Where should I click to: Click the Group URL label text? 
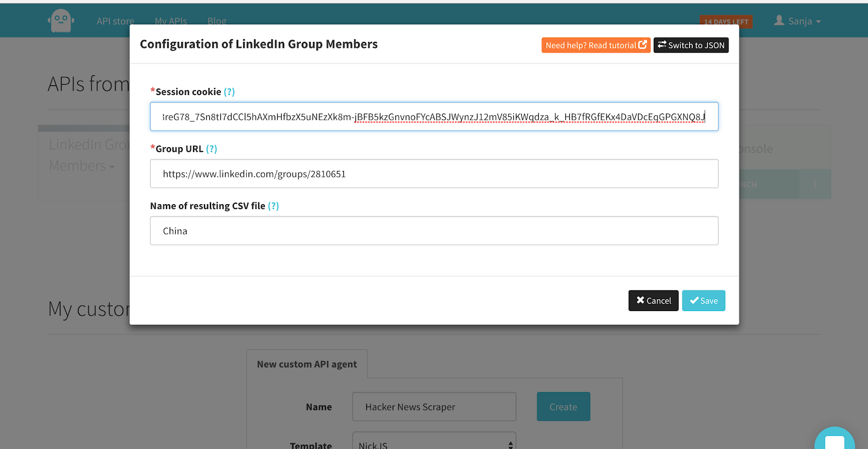(x=180, y=149)
